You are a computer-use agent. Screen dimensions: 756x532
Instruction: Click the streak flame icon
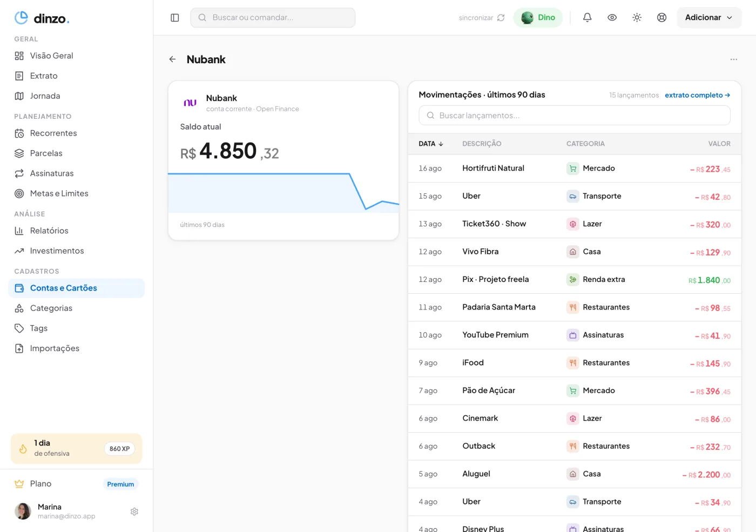pyautogui.click(x=23, y=449)
